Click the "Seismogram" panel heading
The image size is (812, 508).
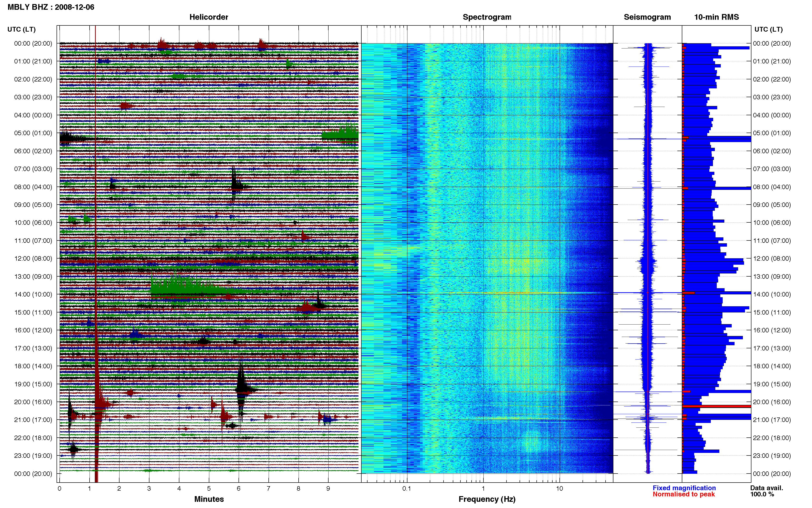click(647, 17)
